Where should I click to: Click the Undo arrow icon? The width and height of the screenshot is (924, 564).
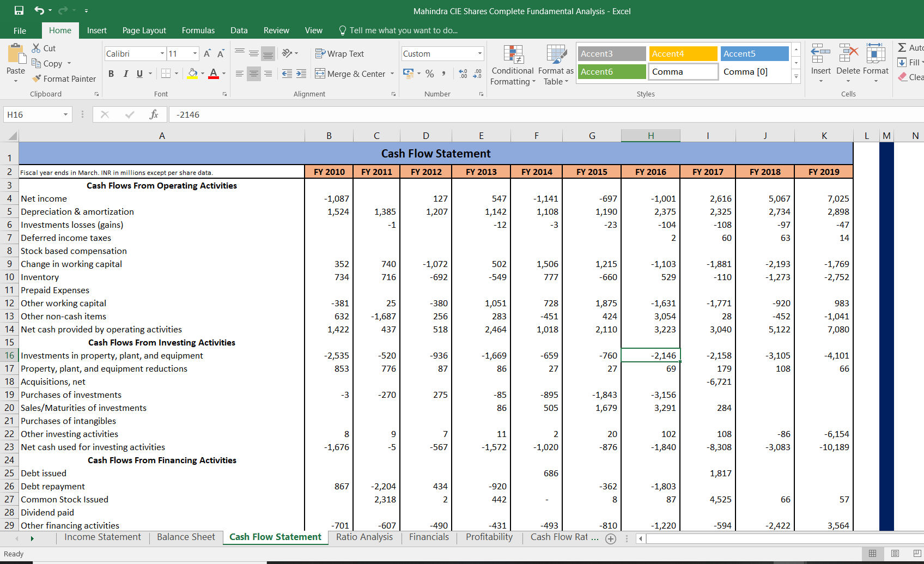pos(39,10)
